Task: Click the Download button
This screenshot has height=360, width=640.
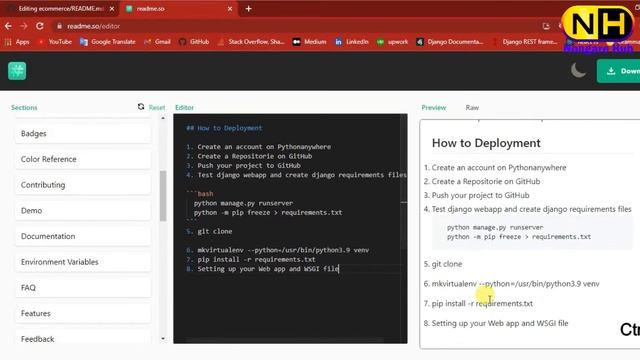Action: coord(618,71)
